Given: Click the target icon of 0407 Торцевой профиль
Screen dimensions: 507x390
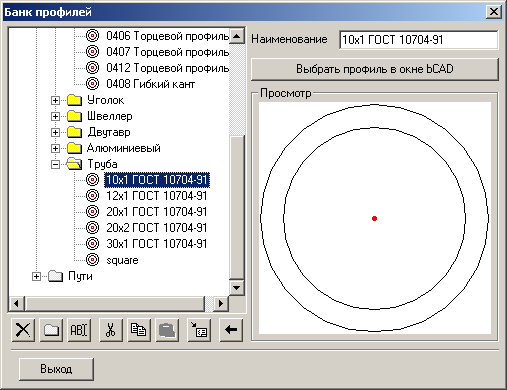Looking at the screenshot, I should click(92, 51).
